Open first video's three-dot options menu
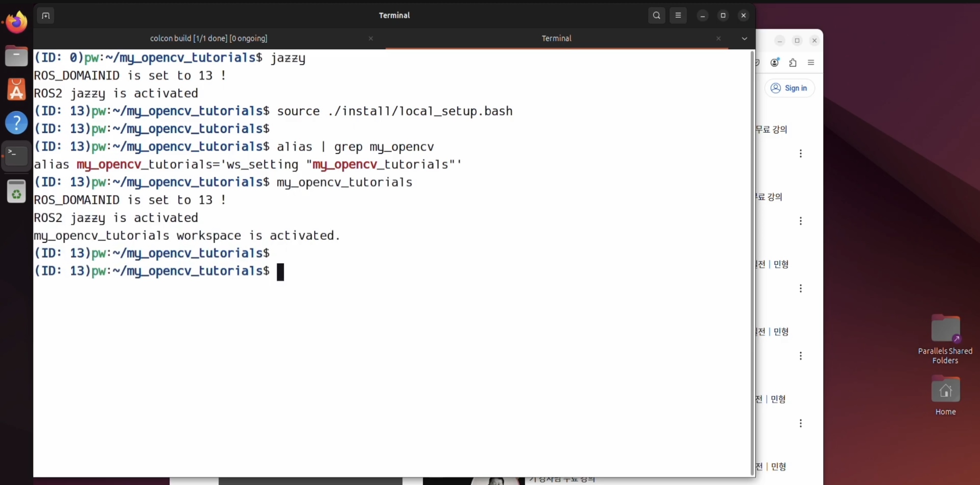 pos(801,154)
